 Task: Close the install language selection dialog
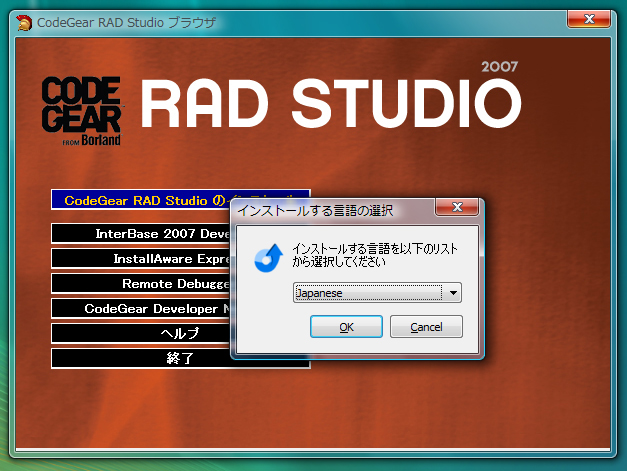pyautogui.click(x=457, y=207)
